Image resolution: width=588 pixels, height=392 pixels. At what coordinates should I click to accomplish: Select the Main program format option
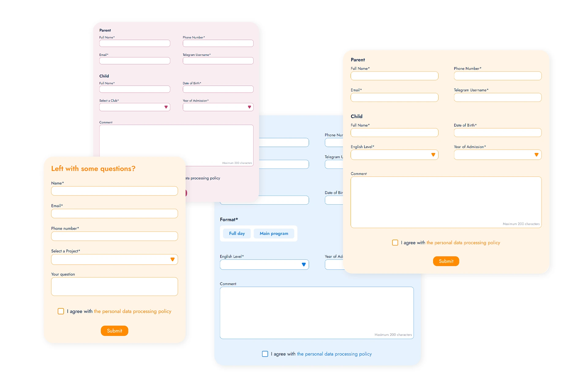tap(274, 233)
